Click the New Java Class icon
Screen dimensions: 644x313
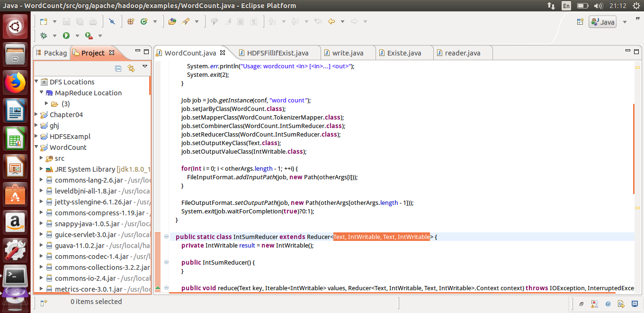pyautogui.click(x=143, y=22)
